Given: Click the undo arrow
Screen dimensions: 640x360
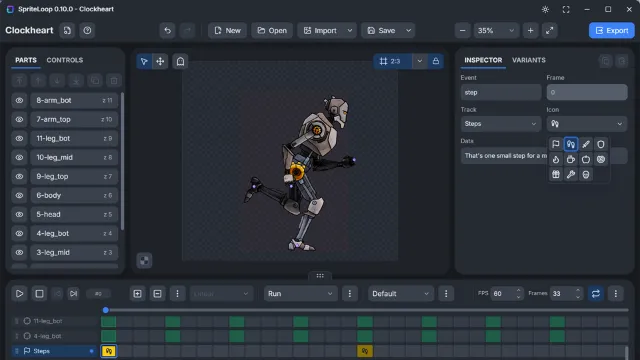Looking at the screenshot, I should (167, 30).
